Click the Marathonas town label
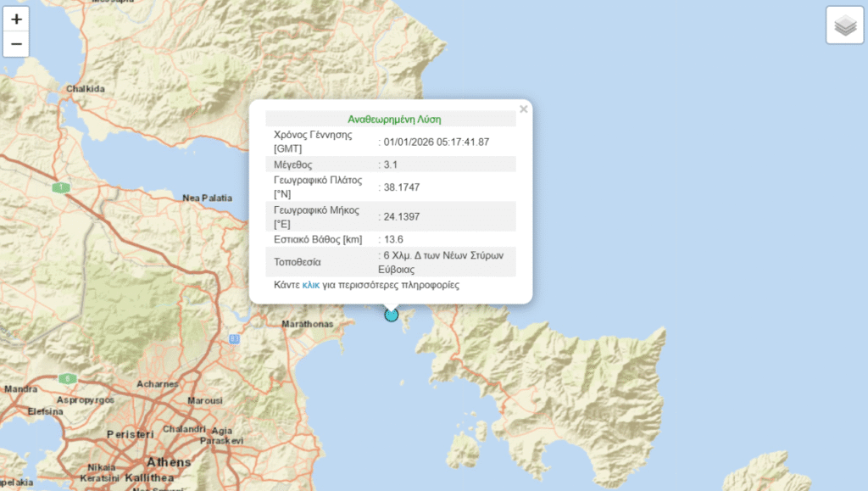This screenshot has height=491, width=868. coord(307,324)
